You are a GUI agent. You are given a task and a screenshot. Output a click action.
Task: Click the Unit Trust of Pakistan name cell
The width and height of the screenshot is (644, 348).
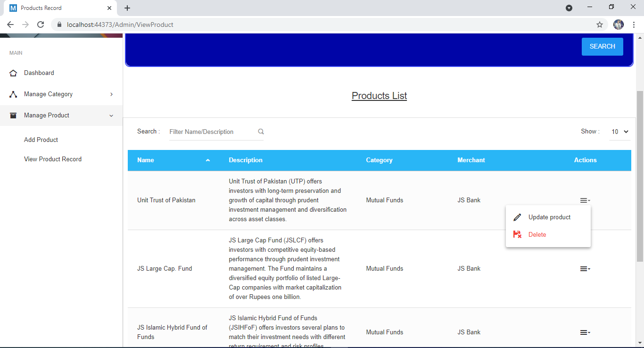click(x=166, y=200)
